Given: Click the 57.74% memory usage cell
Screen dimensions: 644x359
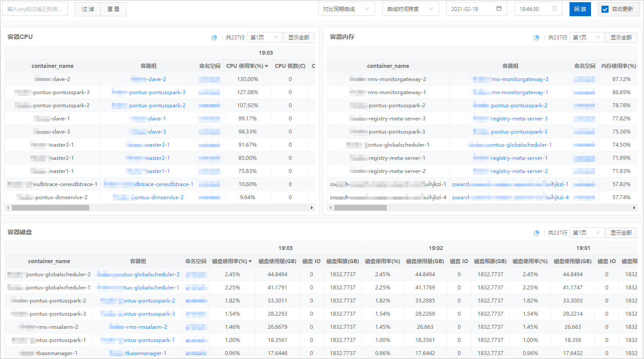Looking at the screenshot, I should pyautogui.click(x=621, y=197).
